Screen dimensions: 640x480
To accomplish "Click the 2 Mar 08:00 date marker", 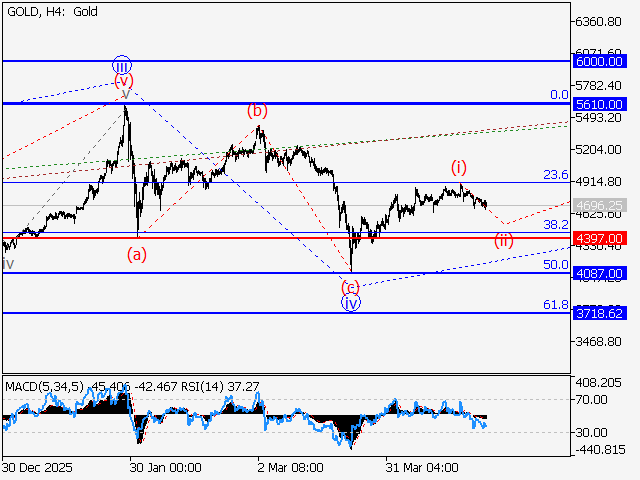I will (x=290, y=467).
